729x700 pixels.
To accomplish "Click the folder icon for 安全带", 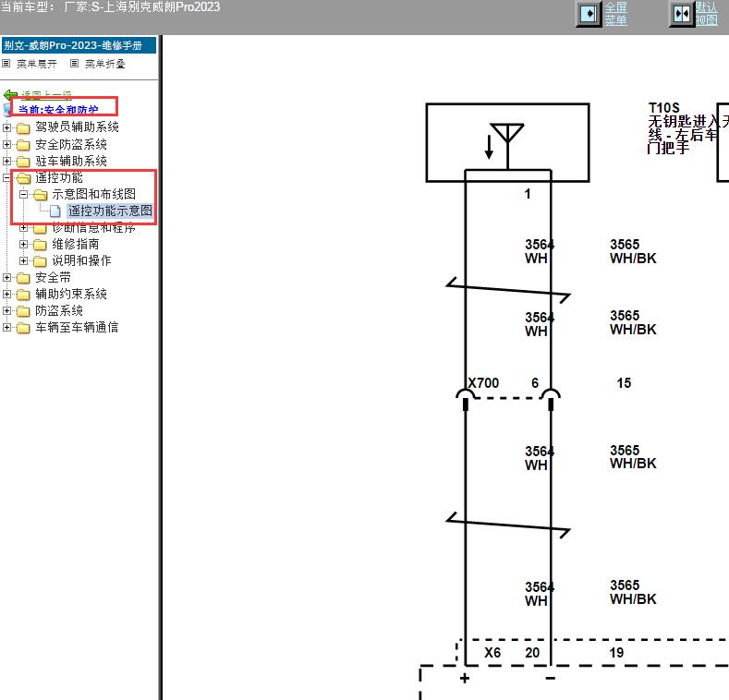I will point(23,278).
